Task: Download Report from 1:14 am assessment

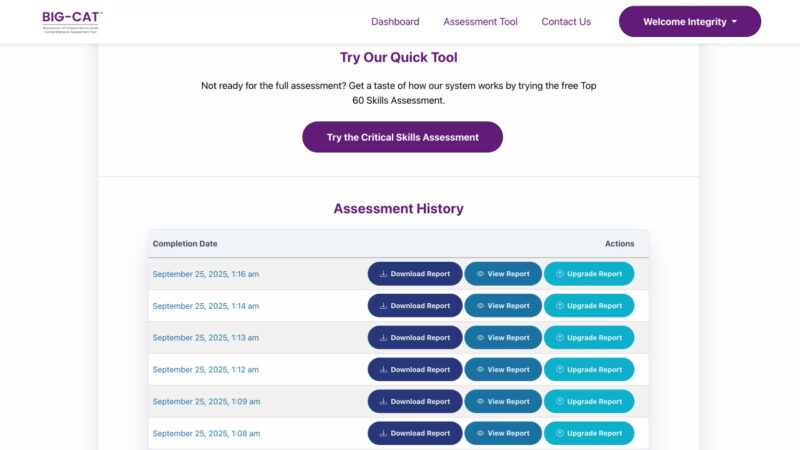Action: tap(415, 306)
